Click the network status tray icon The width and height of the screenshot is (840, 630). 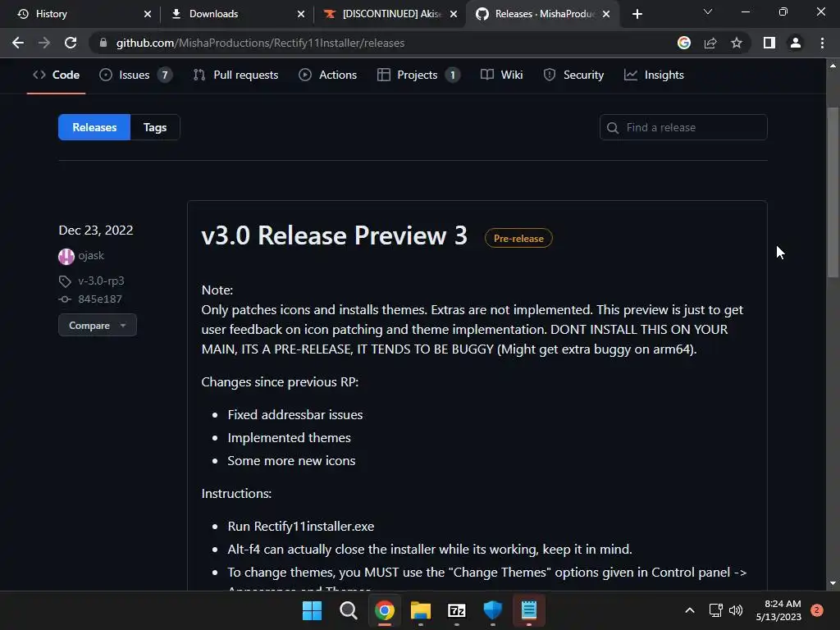click(x=715, y=610)
